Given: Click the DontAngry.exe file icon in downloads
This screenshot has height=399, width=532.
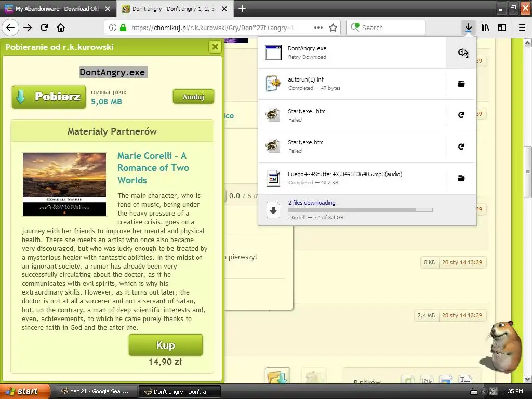Looking at the screenshot, I should 273,52.
